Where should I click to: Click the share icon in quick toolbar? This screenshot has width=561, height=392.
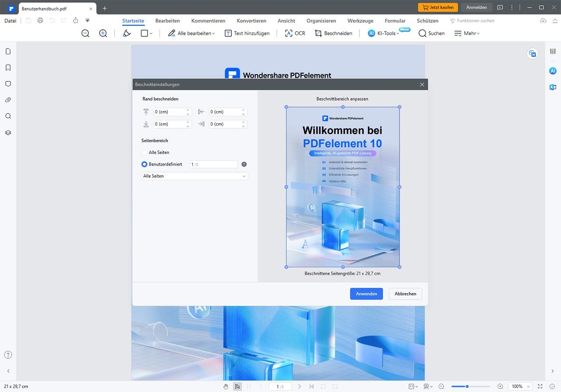click(x=76, y=21)
